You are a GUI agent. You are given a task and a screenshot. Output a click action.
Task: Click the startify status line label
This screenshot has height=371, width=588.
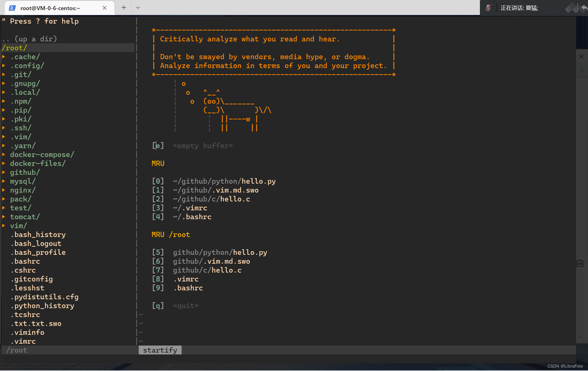[x=160, y=350]
